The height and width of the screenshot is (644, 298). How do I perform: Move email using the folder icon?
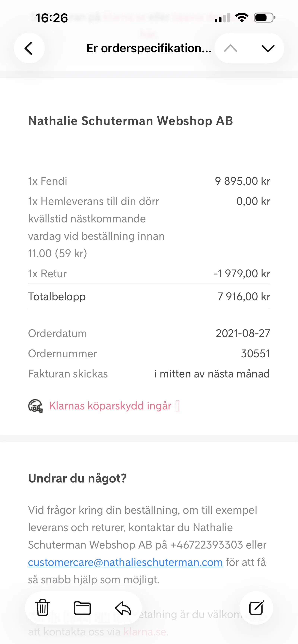82,608
